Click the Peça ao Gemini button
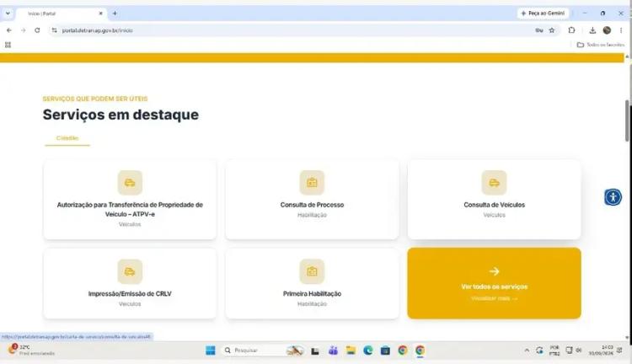The image size is (632, 364). [x=543, y=13]
